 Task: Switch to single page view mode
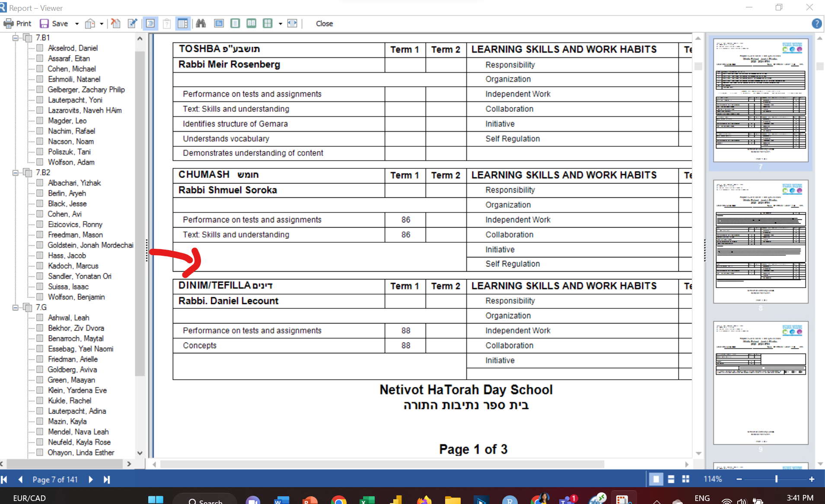pos(656,479)
